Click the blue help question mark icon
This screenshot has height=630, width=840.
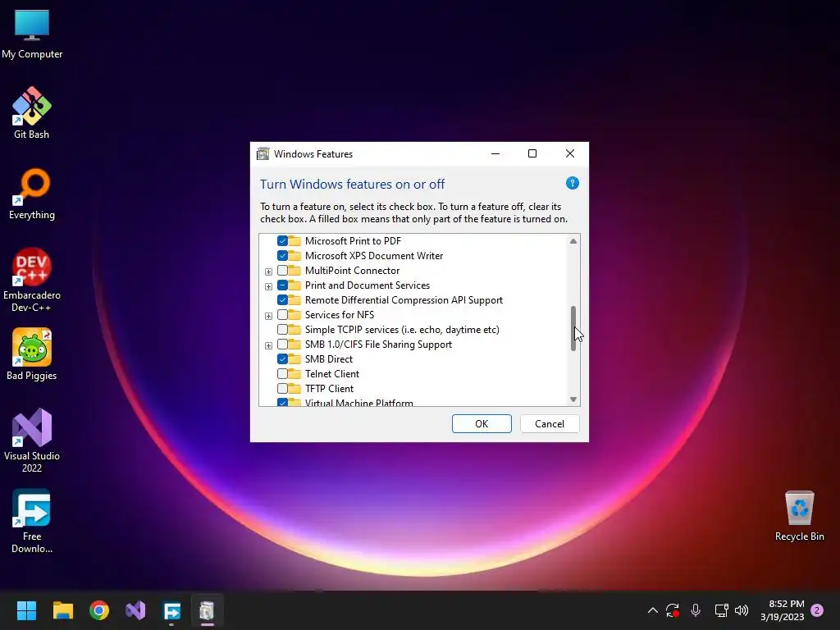click(572, 183)
